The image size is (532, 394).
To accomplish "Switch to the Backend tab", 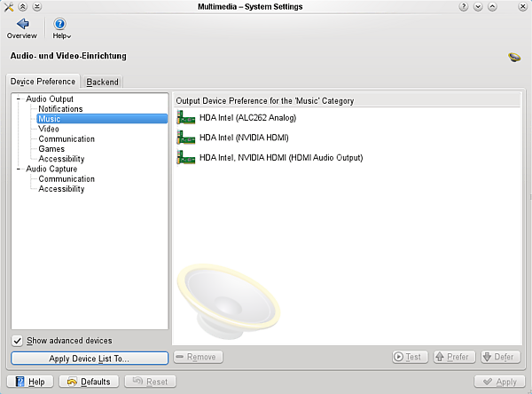I will pyautogui.click(x=103, y=82).
